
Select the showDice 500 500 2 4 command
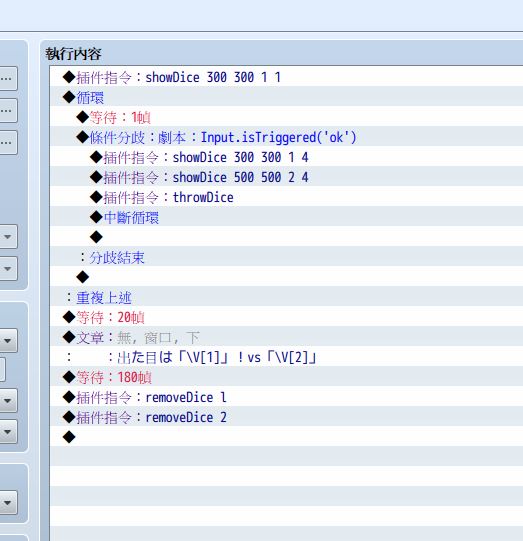286,177
